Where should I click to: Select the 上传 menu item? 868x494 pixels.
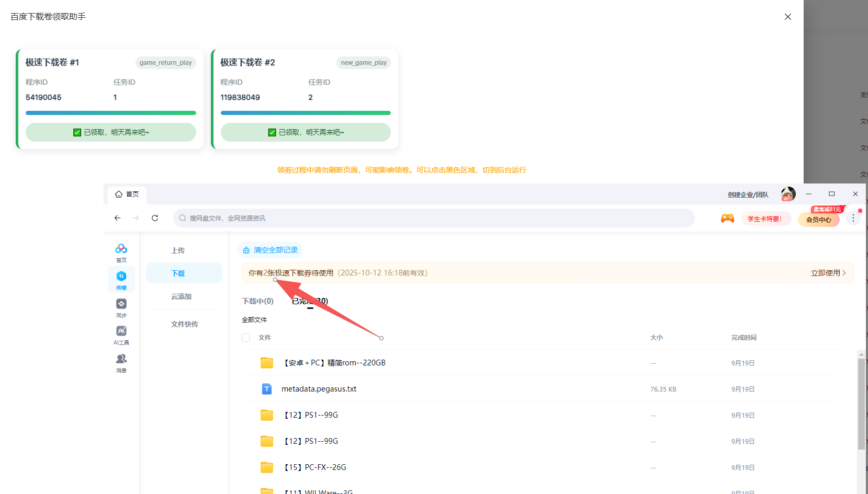[178, 250]
